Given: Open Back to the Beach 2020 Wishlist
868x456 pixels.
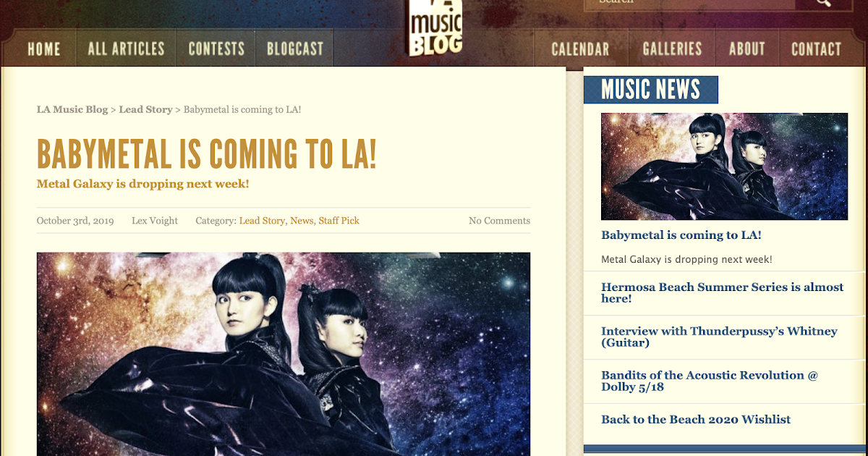Looking at the screenshot, I should coord(696,419).
